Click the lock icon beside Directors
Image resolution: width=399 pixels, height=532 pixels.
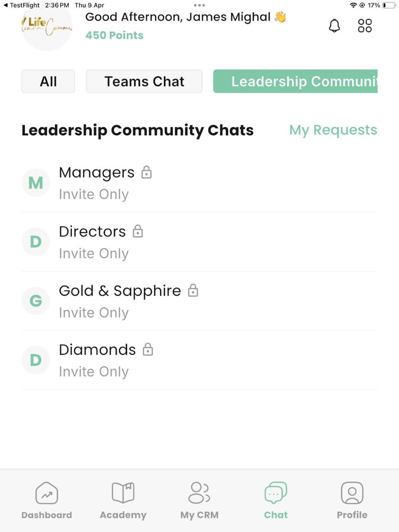click(138, 231)
